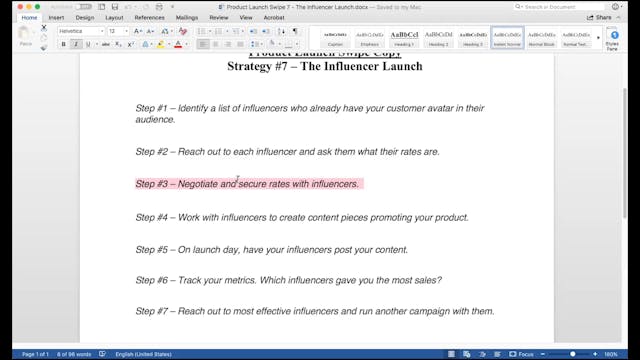The height and width of the screenshot is (360, 640).
Task: Click in Search in Document field
Action: 559,7
